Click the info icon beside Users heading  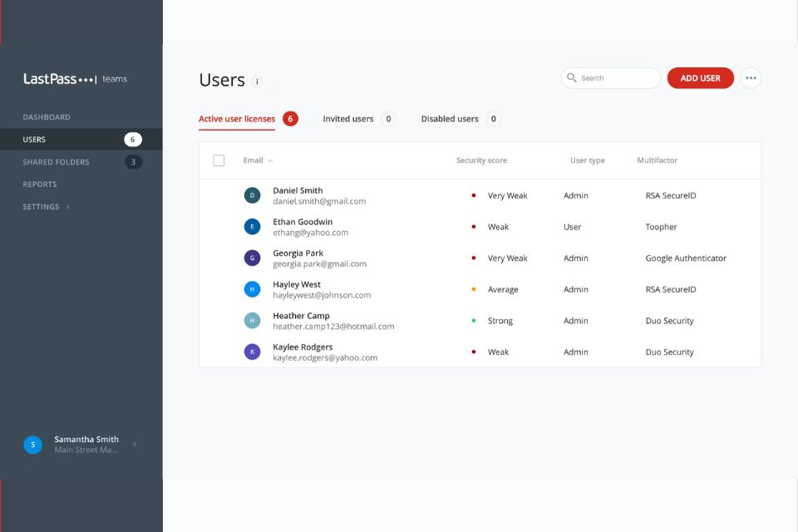[258, 81]
